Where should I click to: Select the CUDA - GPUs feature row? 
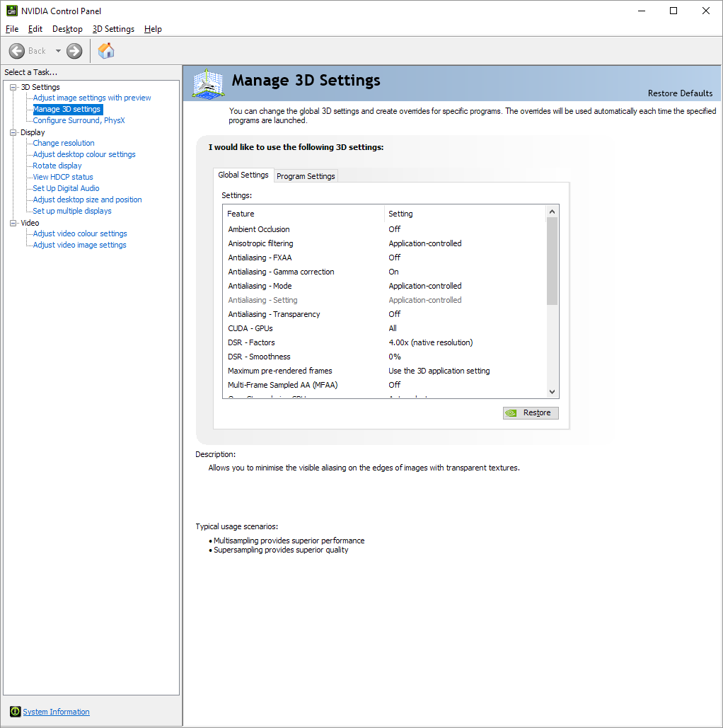[x=384, y=328]
